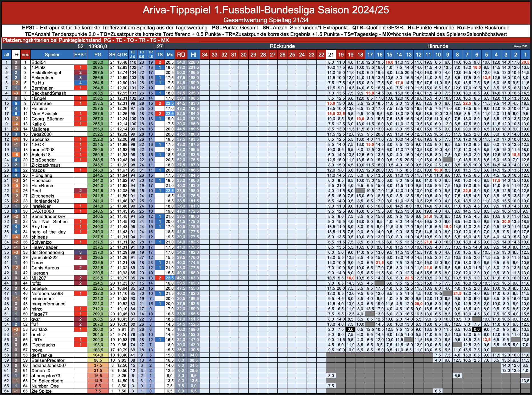
Task: Click the 'Hinrunde' section heading
Action: coord(438,46)
